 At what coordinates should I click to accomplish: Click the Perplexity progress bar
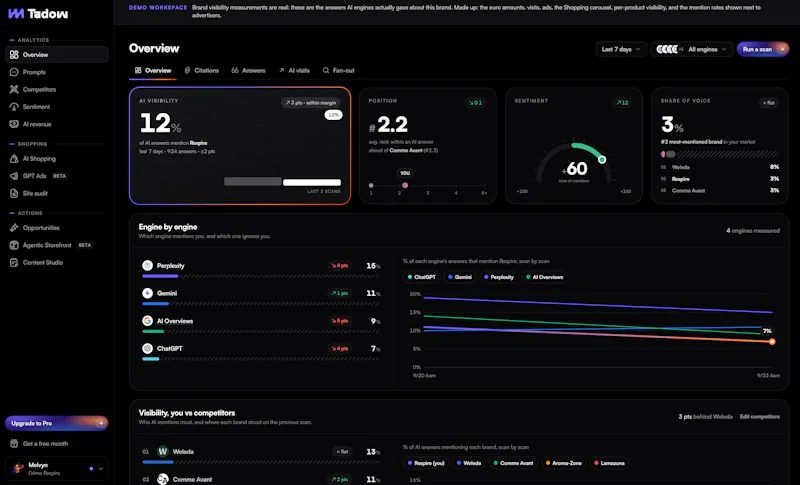261,276
